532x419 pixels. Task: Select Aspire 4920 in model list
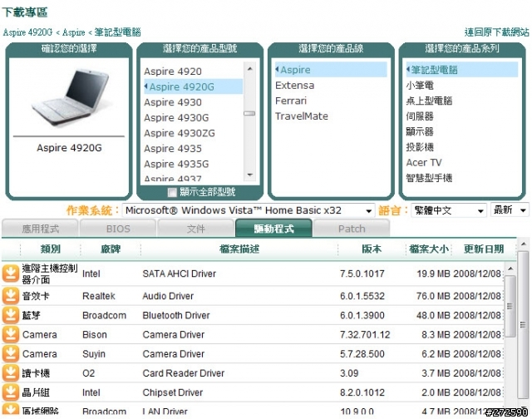(173, 71)
